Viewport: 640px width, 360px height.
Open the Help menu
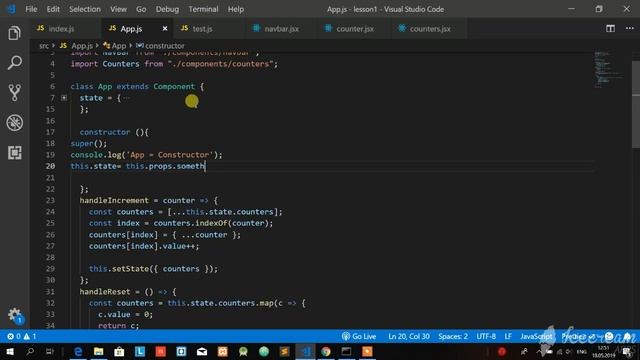point(236,9)
